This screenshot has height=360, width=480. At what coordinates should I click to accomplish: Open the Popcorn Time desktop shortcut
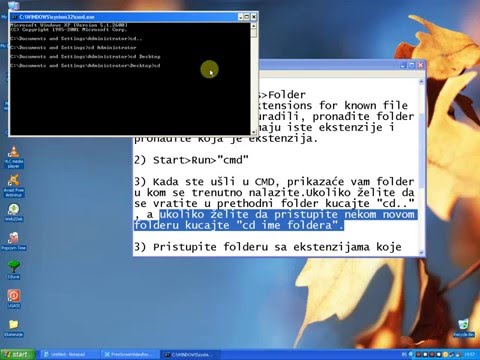14,241
